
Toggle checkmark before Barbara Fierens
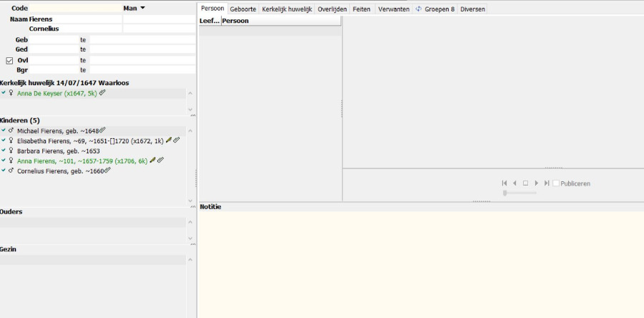[4, 151]
